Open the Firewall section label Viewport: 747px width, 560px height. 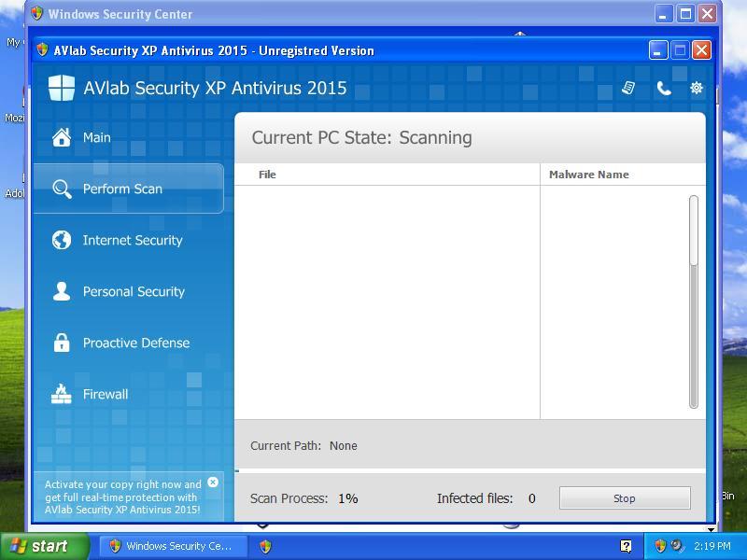click(106, 394)
